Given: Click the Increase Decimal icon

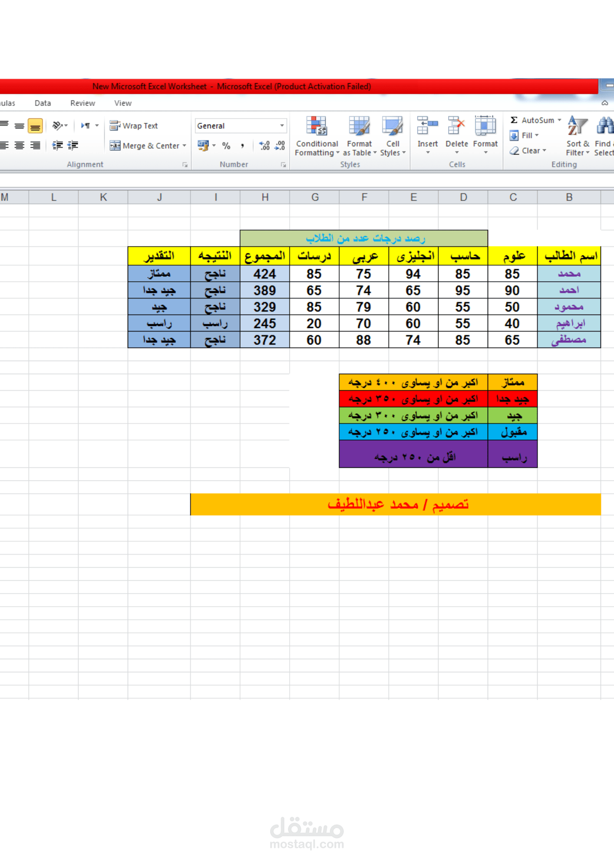Looking at the screenshot, I should click(264, 146).
